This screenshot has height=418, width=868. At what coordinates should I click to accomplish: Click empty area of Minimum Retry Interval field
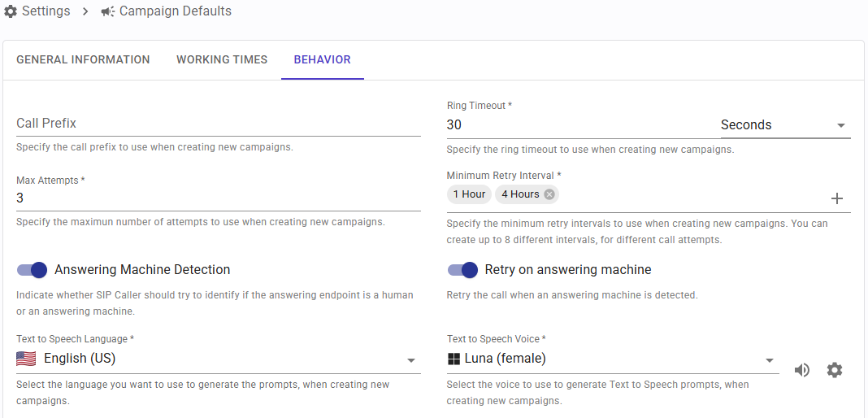pos(691,196)
